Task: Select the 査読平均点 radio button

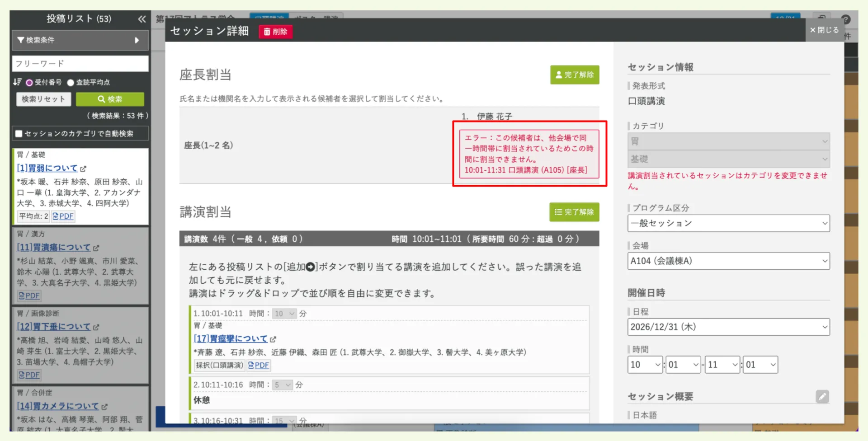Action: [x=71, y=82]
